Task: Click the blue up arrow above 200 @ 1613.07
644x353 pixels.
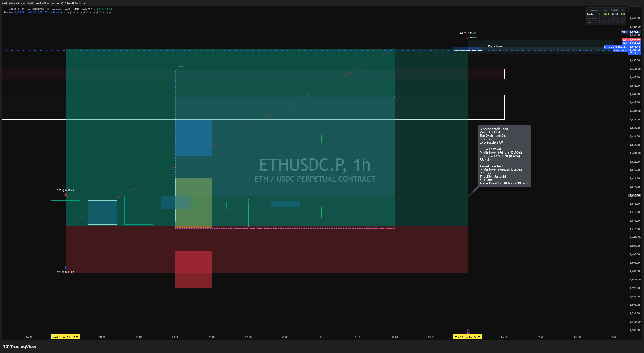Action: click(66, 267)
